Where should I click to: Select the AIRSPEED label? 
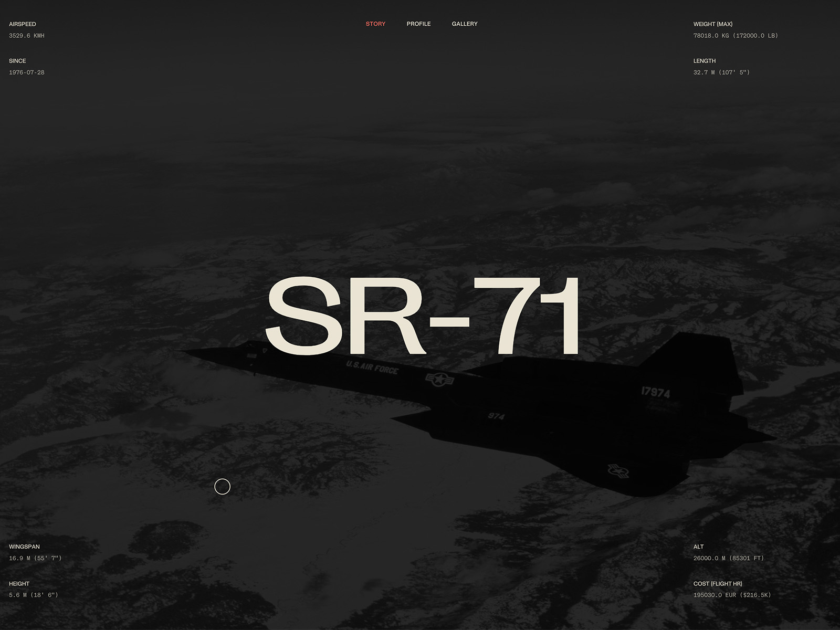[23, 24]
